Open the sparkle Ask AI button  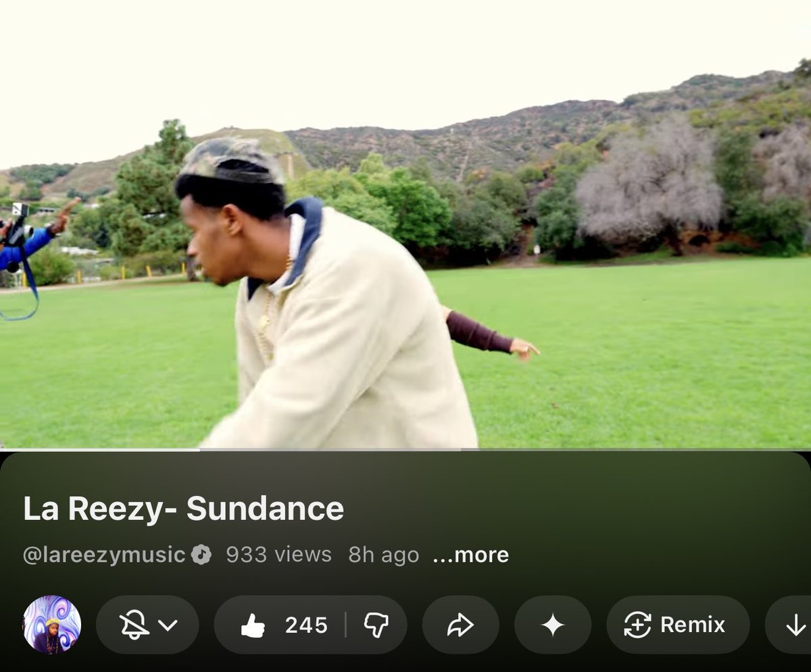[x=553, y=625]
